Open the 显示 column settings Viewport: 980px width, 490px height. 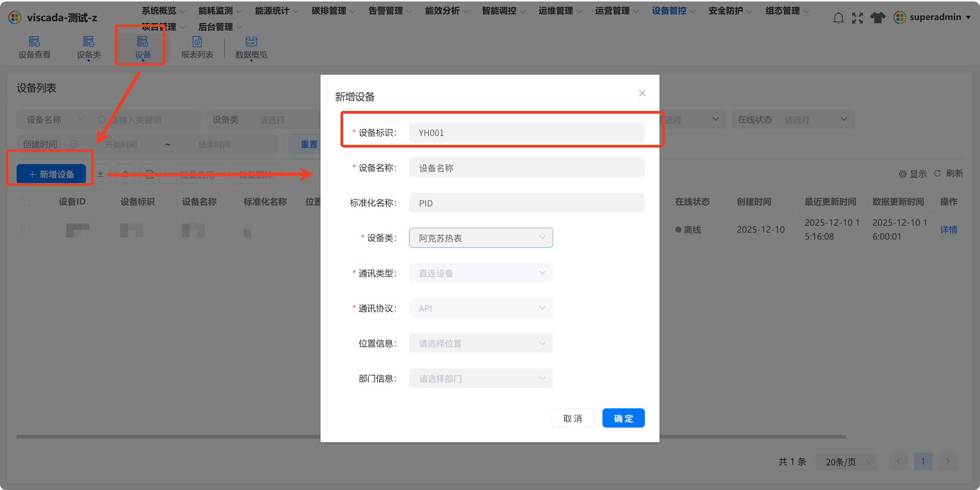[913, 174]
